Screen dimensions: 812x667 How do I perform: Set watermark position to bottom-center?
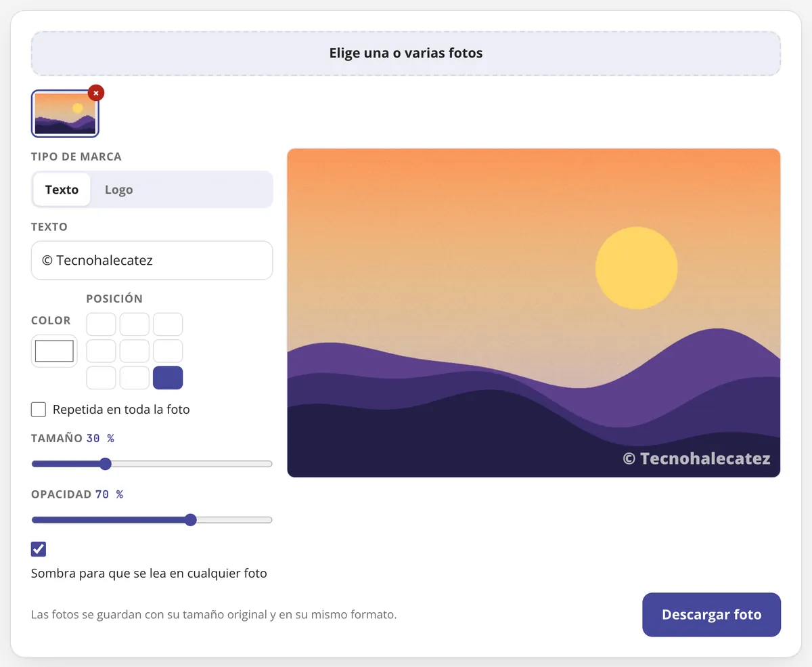pyautogui.click(x=134, y=378)
